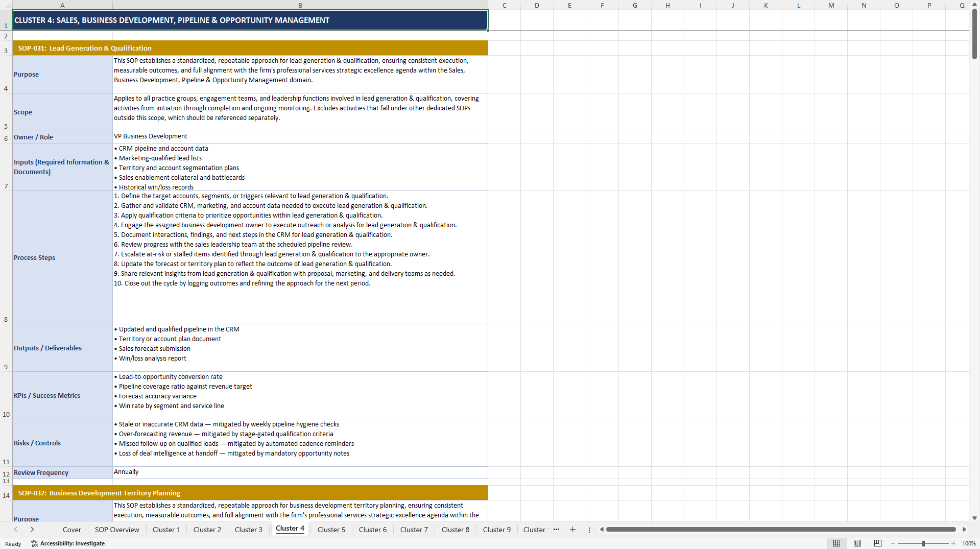Select column C header

pyautogui.click(x=504, y=5)
